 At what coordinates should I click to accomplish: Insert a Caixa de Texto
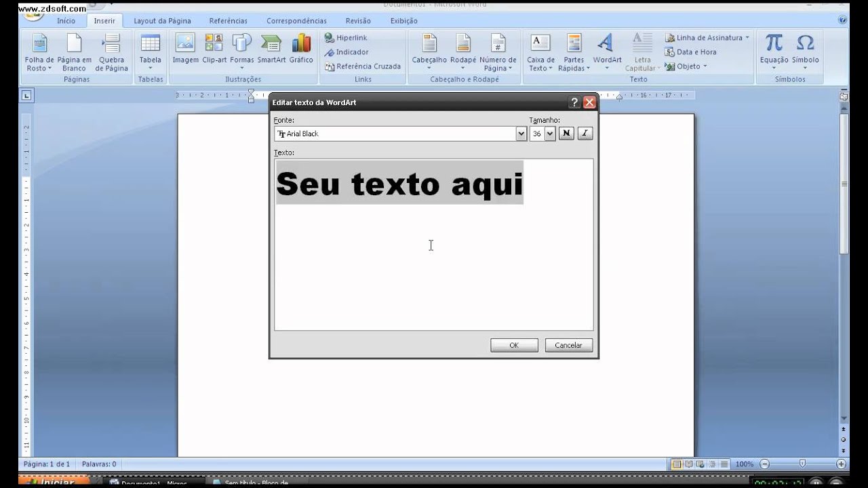point(540,53)
